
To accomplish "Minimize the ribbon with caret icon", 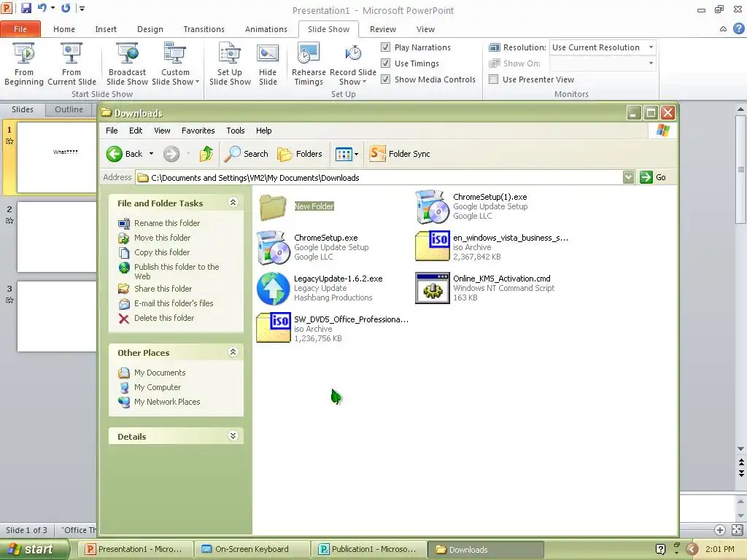I will (723, 29).
